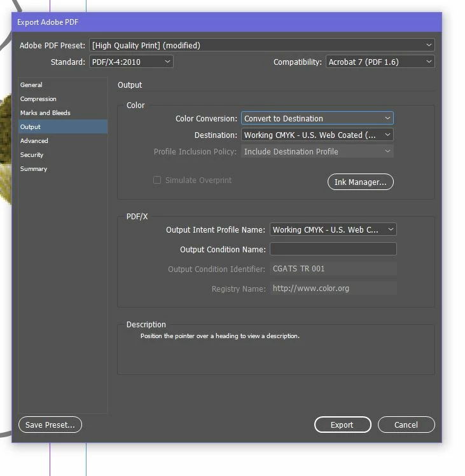Click the Color group label
The image size is (465, 476).
point(135,105)
